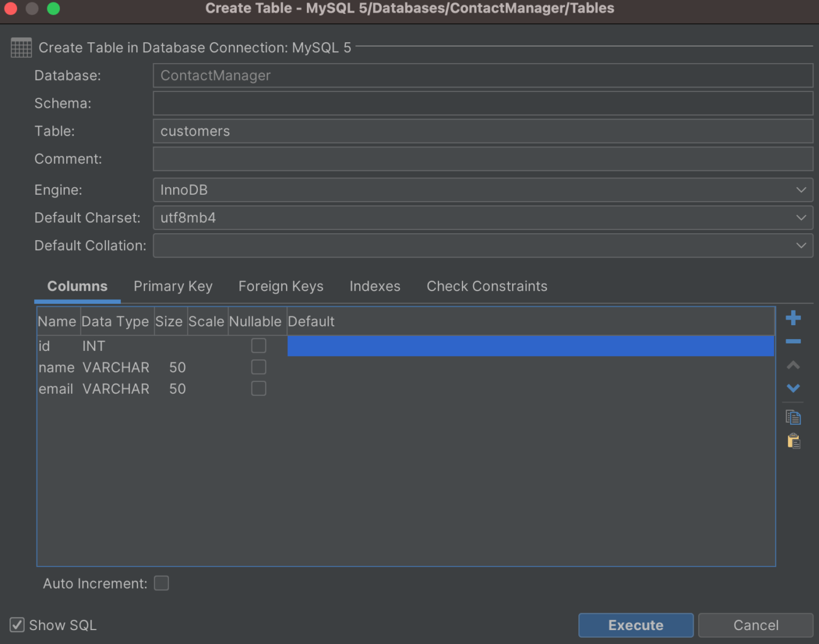Open the Check Constraints tab
819x644 pixels.
tap(486, 286)
